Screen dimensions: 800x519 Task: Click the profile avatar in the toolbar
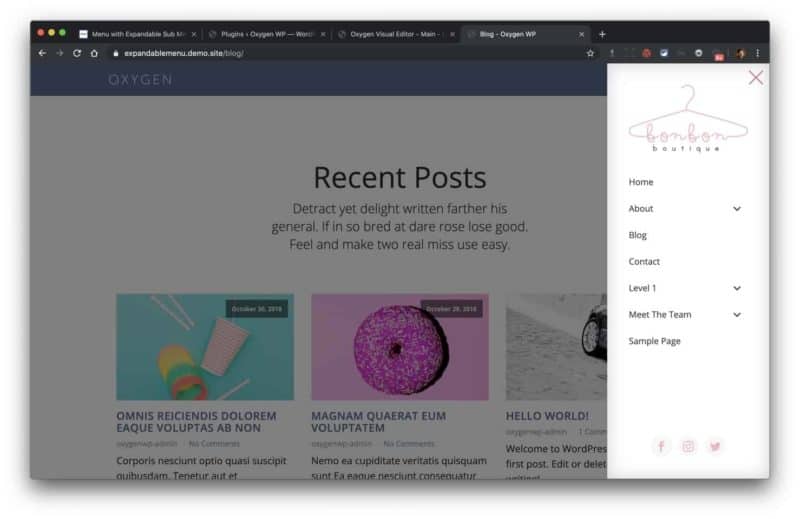click(741, 53)
